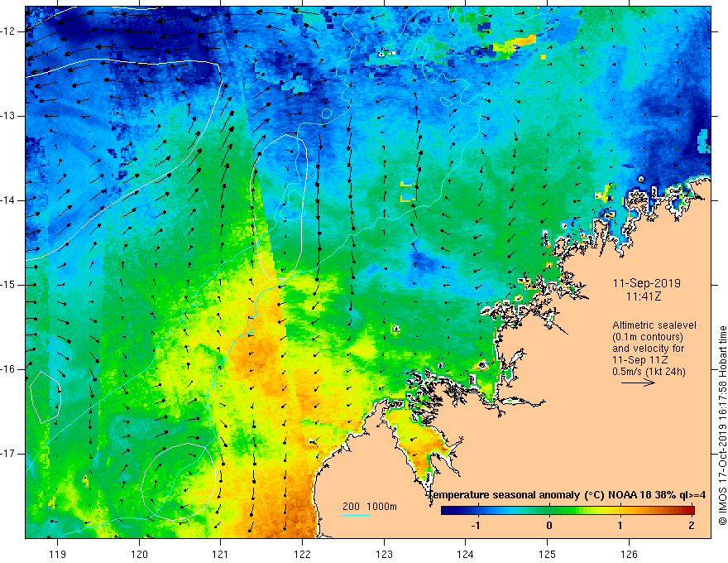Click the "11:41Z" time label
Image resolution: width=728 pixels, height=563 pixels.
pos(643,296)
